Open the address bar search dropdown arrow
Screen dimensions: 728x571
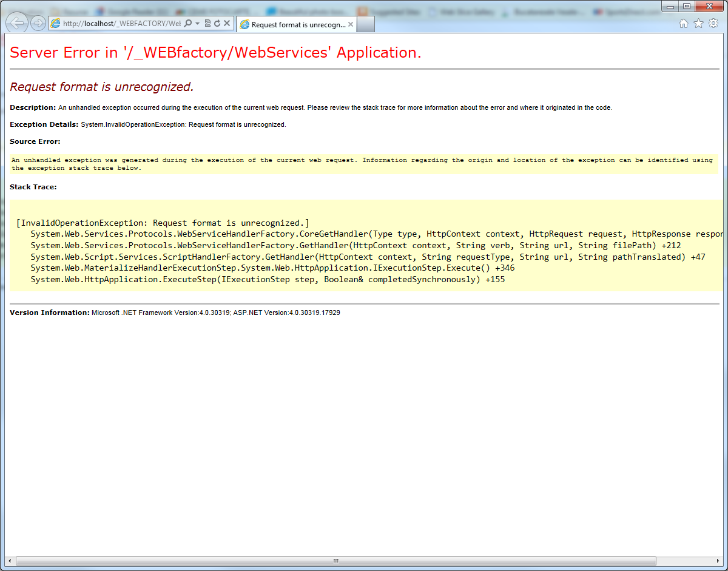[x=197, y=23]
